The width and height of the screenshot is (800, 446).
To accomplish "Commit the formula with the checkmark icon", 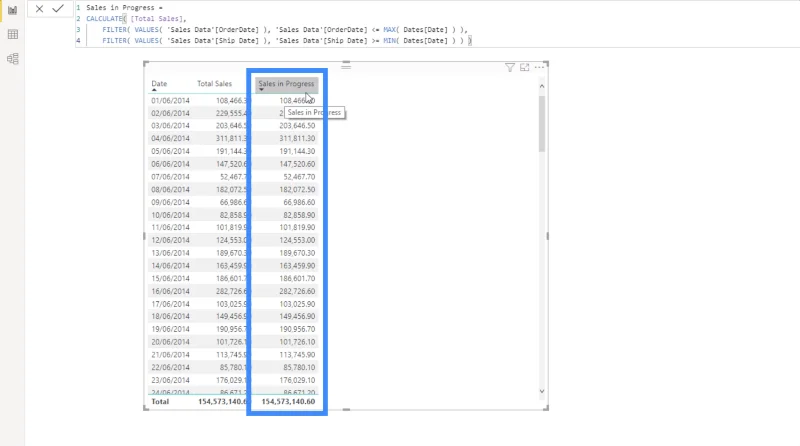I will coord(58,9).
